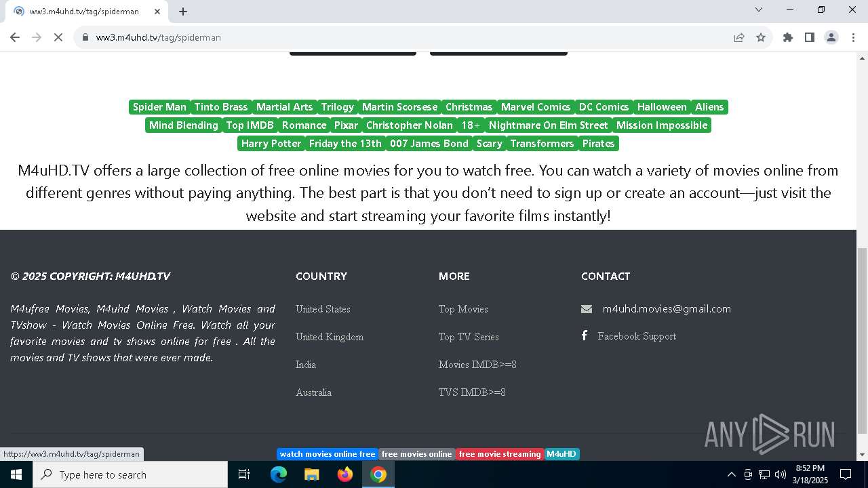Open the Mission Impossible tag
Viewport: 868px width, 488px height.
pyautogui.click(x=662, y=125)
